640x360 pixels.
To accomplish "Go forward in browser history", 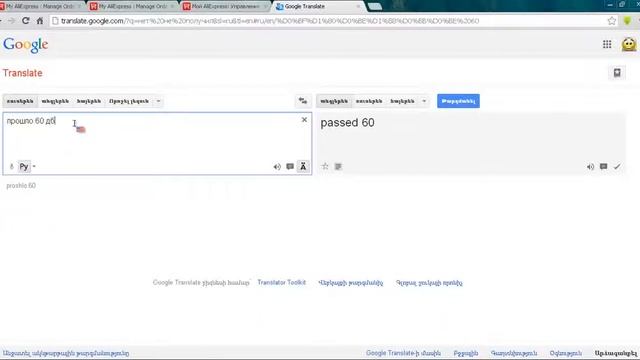I will 11,21.
